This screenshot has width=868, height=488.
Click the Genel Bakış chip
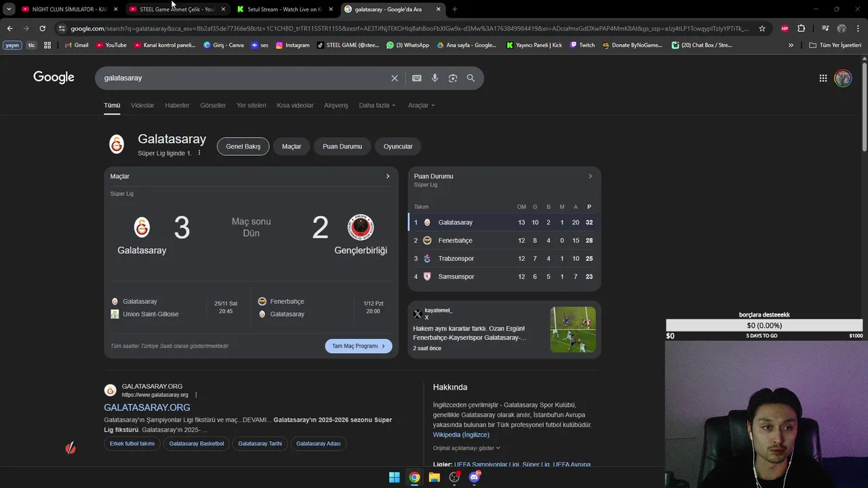243,146
